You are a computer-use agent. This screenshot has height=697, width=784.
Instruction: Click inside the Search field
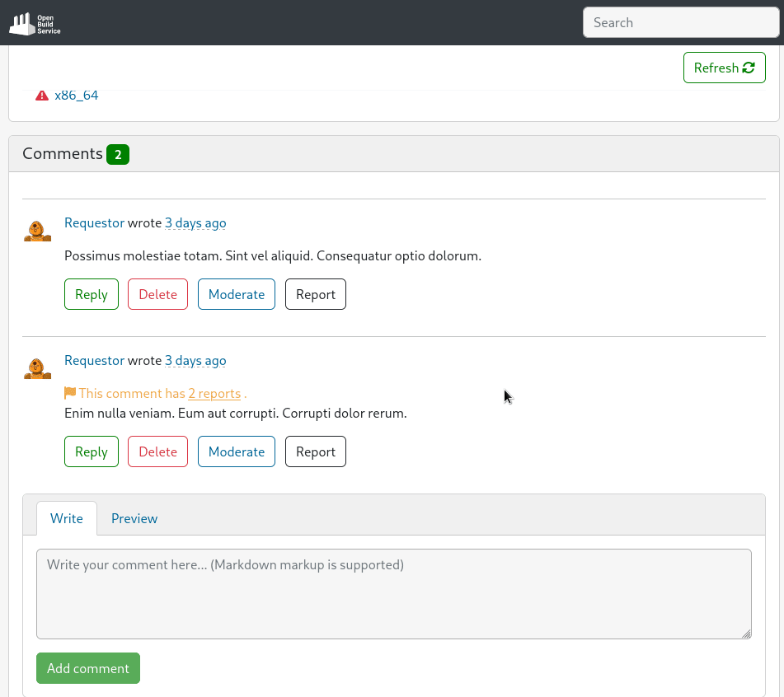click(681, 22)
